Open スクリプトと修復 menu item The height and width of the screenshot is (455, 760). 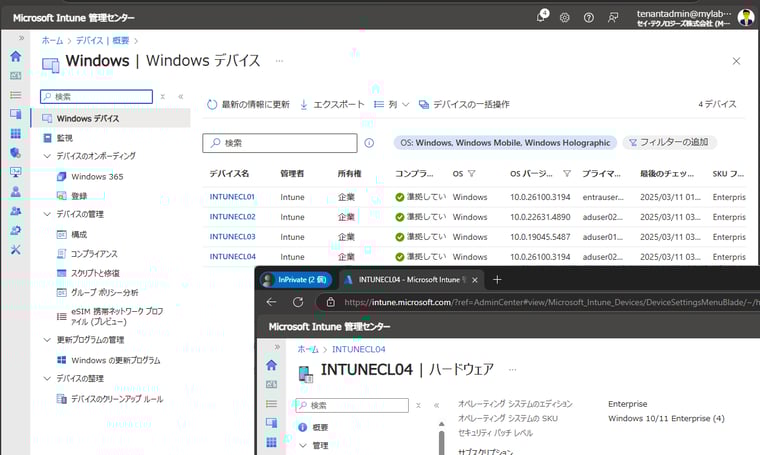[95, 273]
